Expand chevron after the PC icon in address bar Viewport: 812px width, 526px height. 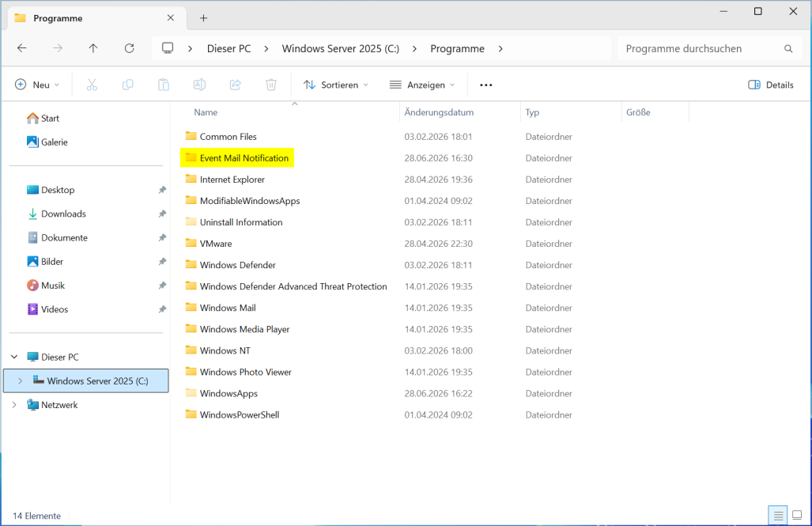[190, 49]
